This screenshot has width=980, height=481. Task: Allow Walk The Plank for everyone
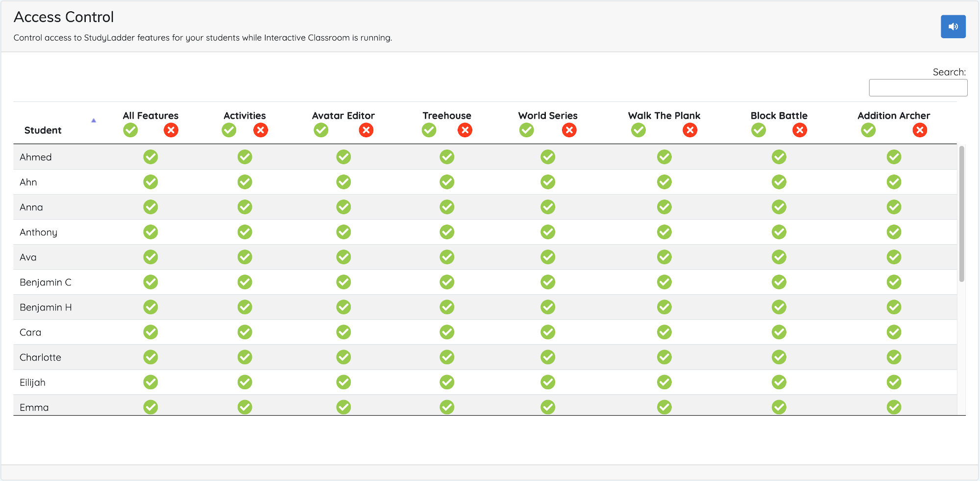[638, 130]
